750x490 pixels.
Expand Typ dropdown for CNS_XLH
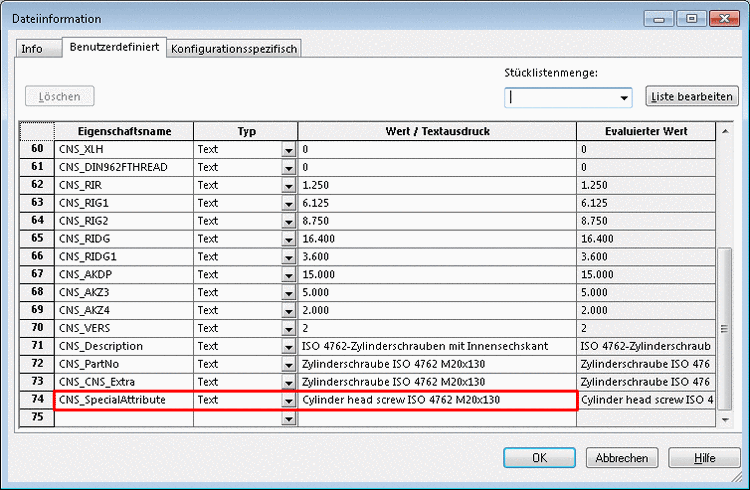pyautogui.click(x=288, y=150)
